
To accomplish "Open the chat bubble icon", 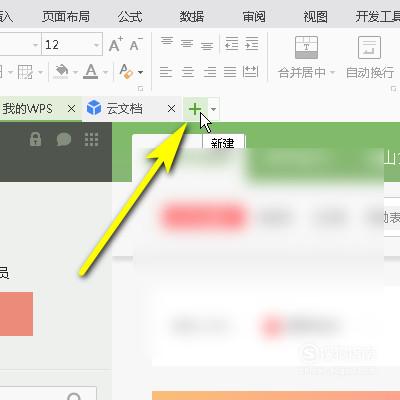I will (64, 139).
